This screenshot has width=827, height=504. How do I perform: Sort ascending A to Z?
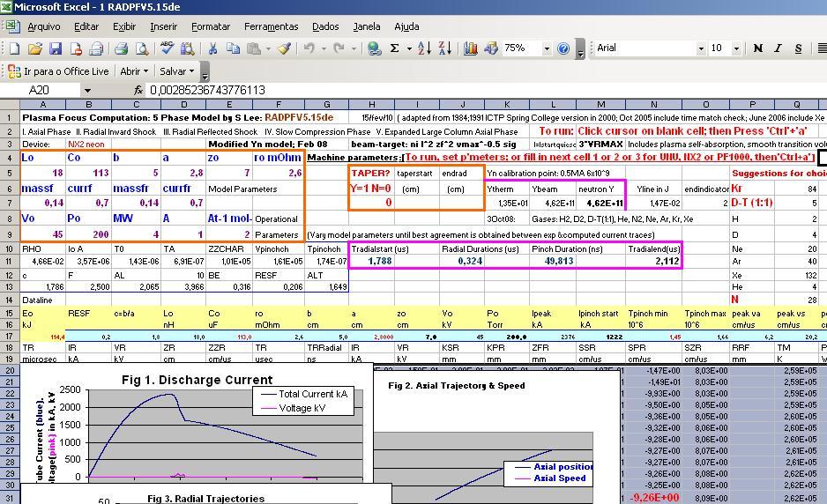425,48
